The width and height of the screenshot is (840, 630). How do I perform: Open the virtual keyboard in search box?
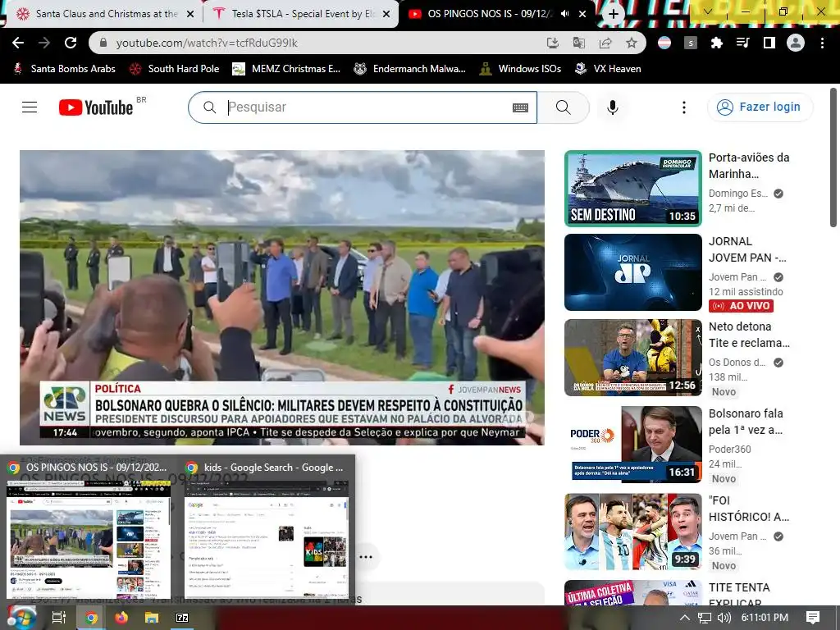520,107
